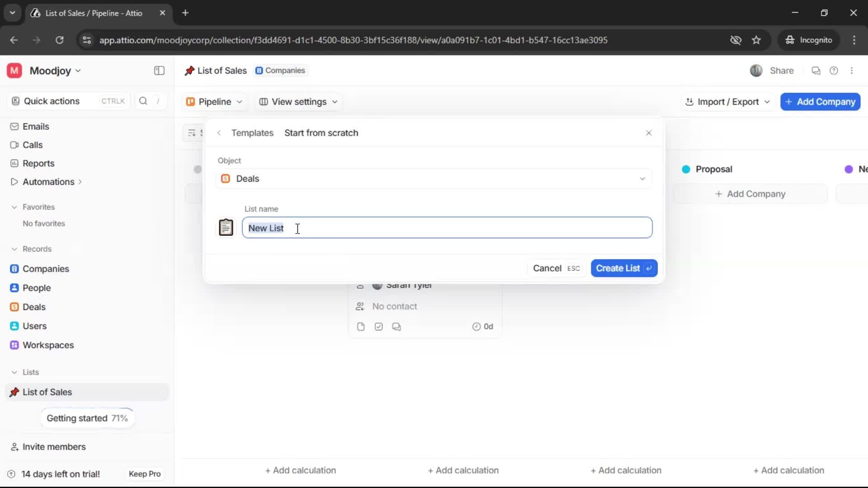Open the help question mark icon

[834, 70]
